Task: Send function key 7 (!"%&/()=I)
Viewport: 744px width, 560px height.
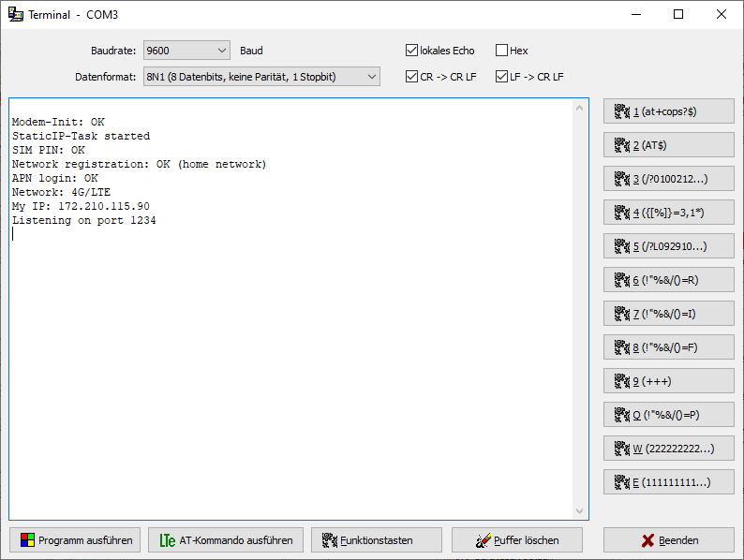Action: 668,314
